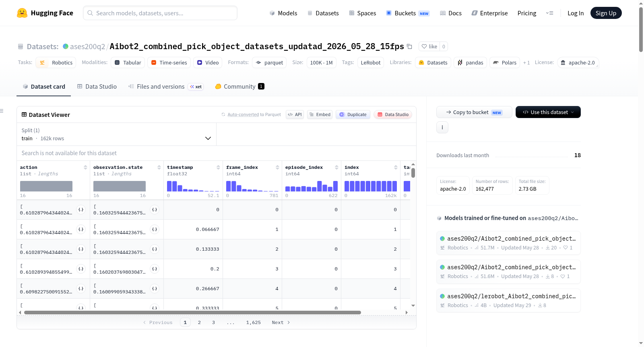Duplicate the dataset viewer
644x347 pixels.
tap(353, 114)
